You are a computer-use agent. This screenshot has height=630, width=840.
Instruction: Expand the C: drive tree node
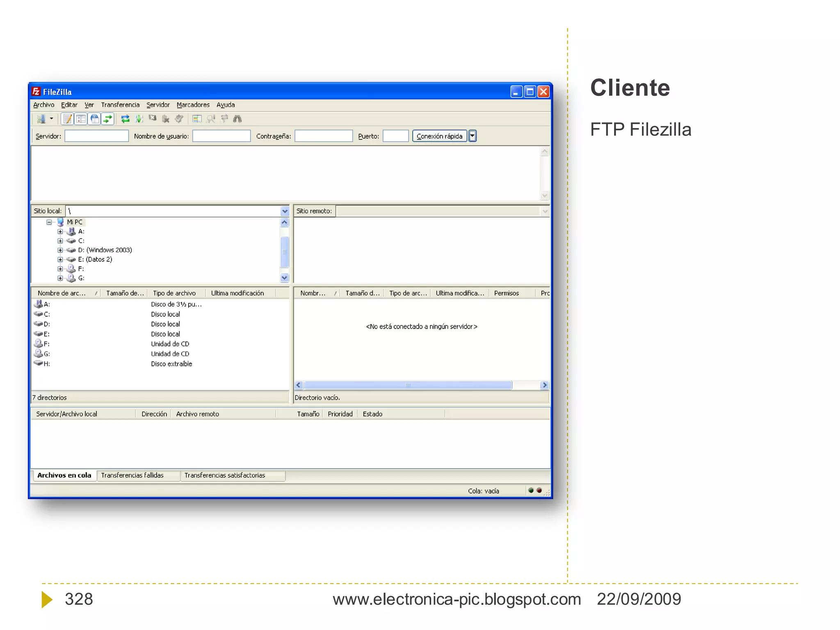pos(60,241)
